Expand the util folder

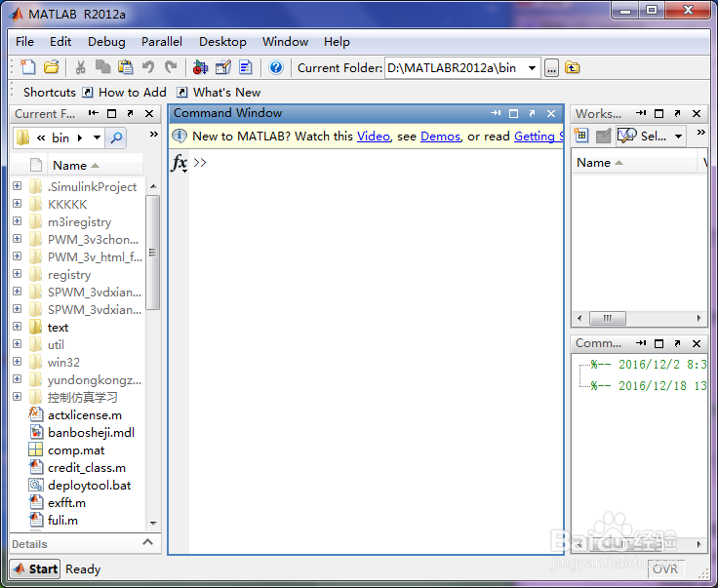tap(18, 343)
